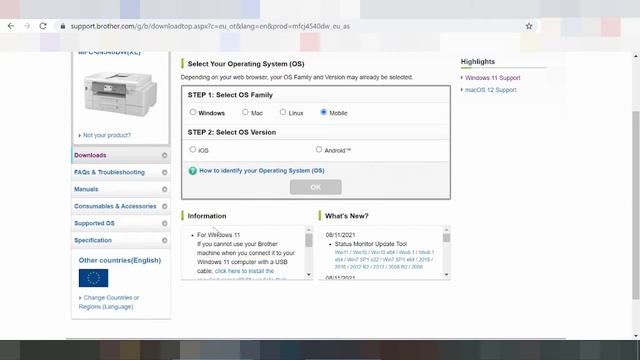Screen dimensions: 640x360
Task: Select the Mac OS family radio button
Action: point(245,112)
